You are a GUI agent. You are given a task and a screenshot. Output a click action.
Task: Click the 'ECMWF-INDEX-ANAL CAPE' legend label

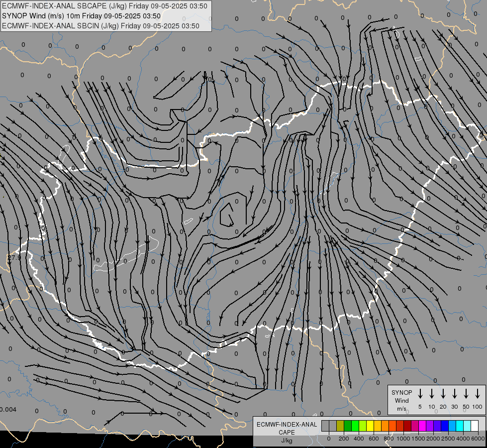tap(287, 428)
